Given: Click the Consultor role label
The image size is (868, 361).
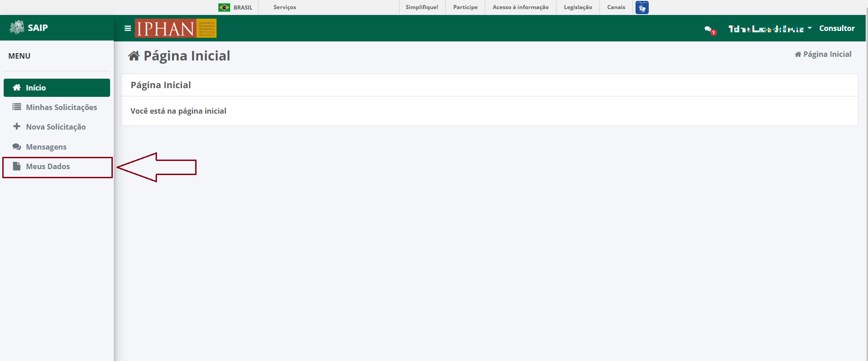Looking at the screenshot, I should (837, 28).
